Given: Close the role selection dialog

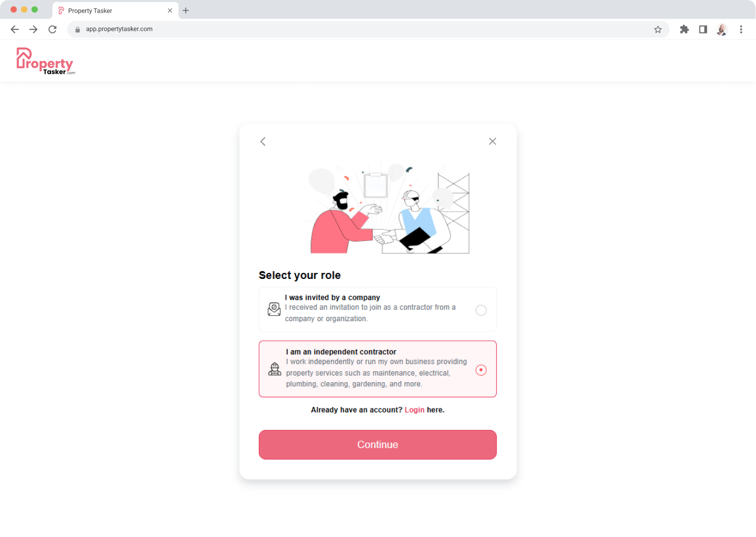Looking at the screenshot, I should pyautogui.click(x=492, y=141).
